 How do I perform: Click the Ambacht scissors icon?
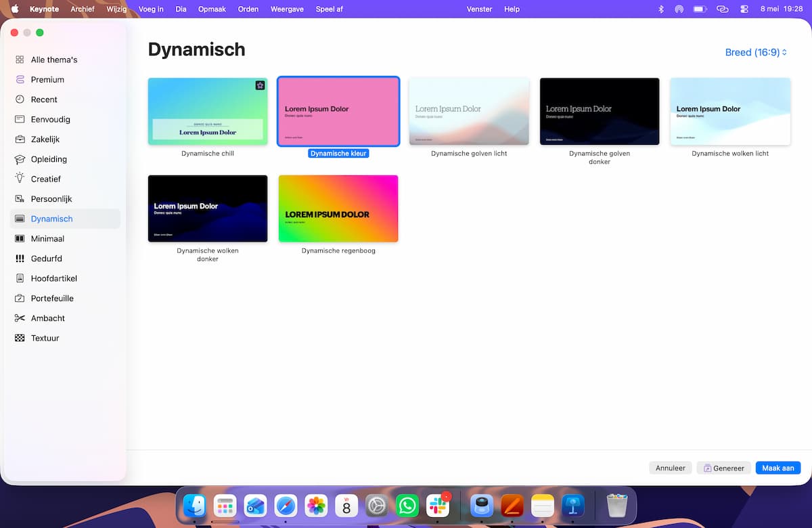(20, 318)
